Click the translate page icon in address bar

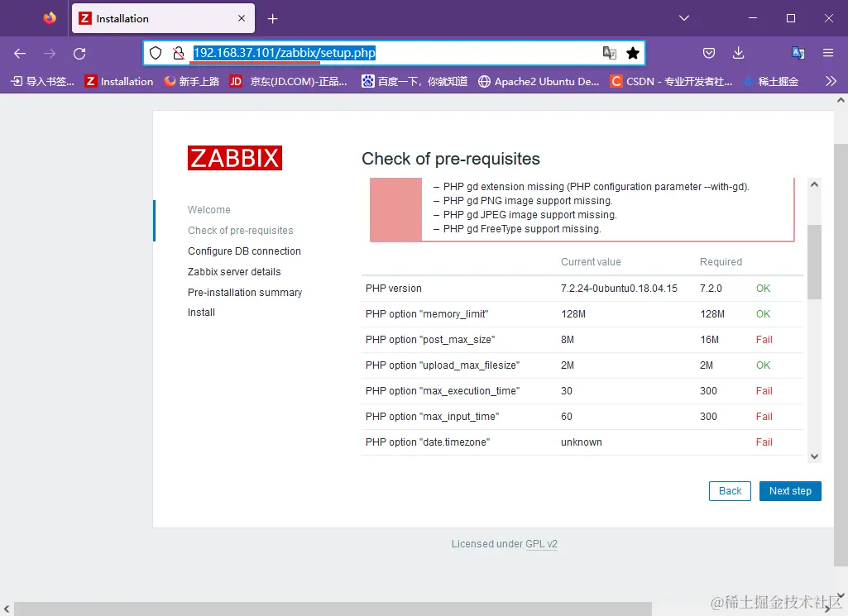610,53
